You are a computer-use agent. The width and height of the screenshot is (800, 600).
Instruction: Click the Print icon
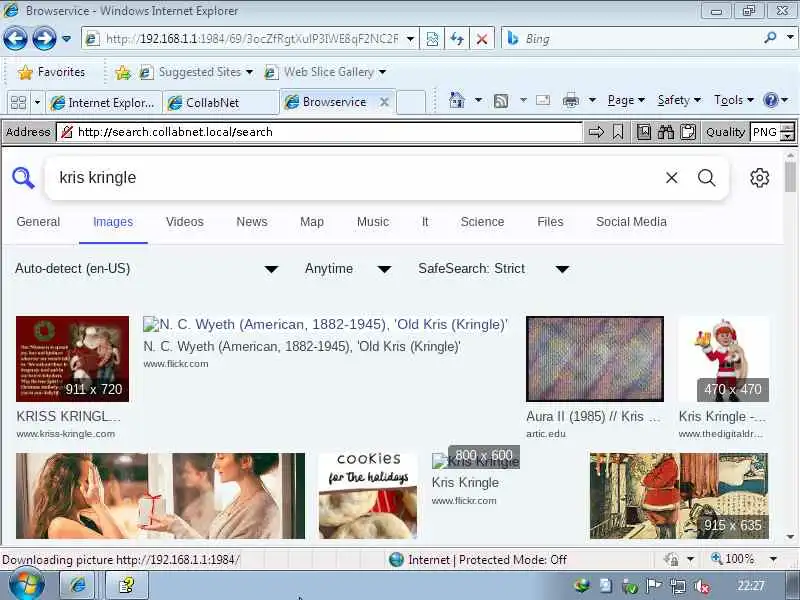(570, 101)
